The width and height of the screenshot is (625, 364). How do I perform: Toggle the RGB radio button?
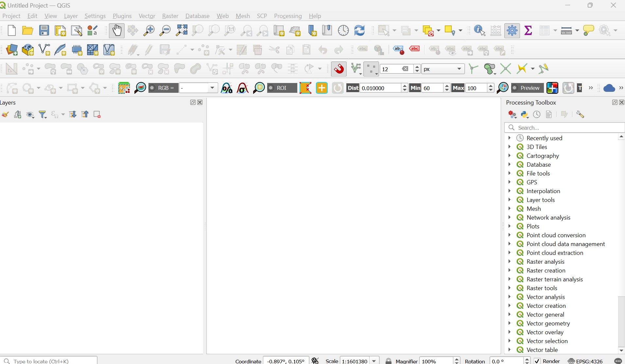point(152,88)
